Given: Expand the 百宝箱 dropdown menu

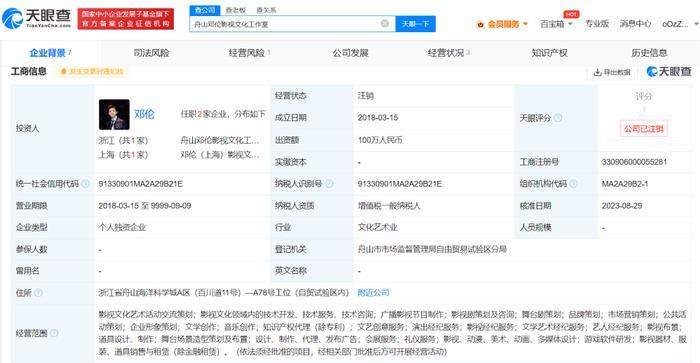Looking at the screenshot, I should [x=556, y=24].
